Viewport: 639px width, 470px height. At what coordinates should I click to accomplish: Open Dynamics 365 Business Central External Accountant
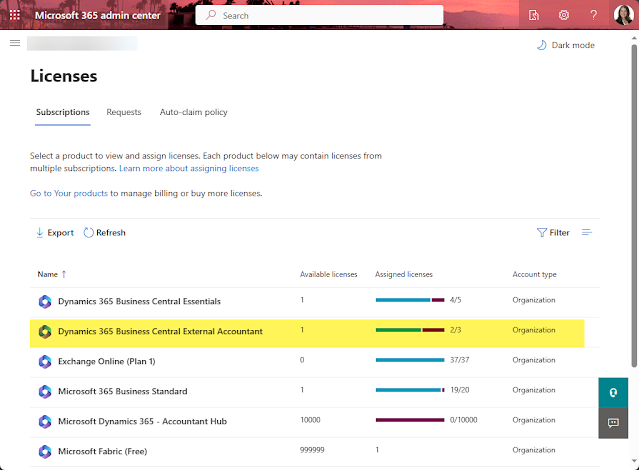click(x=160, y=331)
